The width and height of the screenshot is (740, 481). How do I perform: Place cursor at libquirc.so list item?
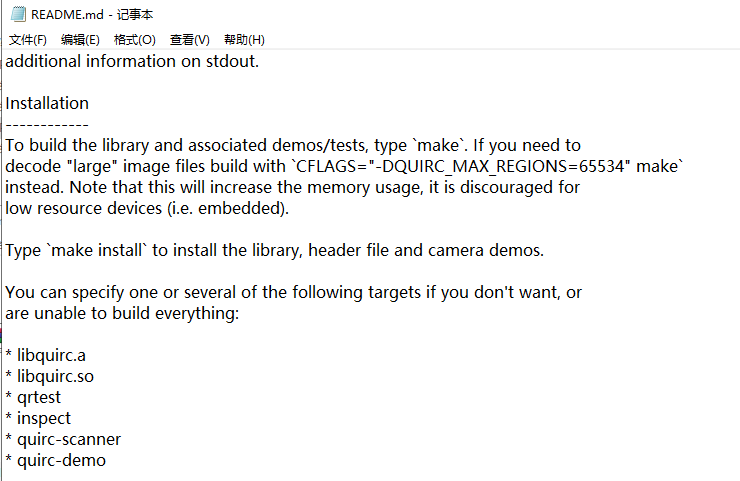tap(56, 376)
